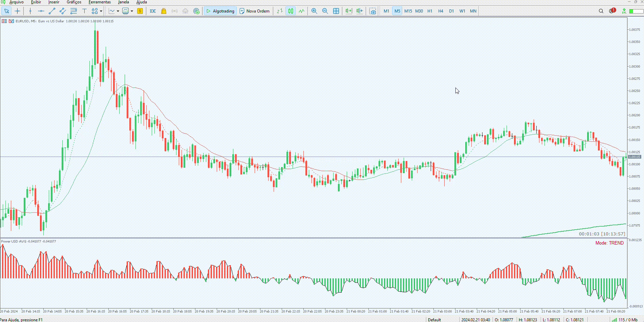
Task: Click the zoom out magnifier icon
Action: 325,11
